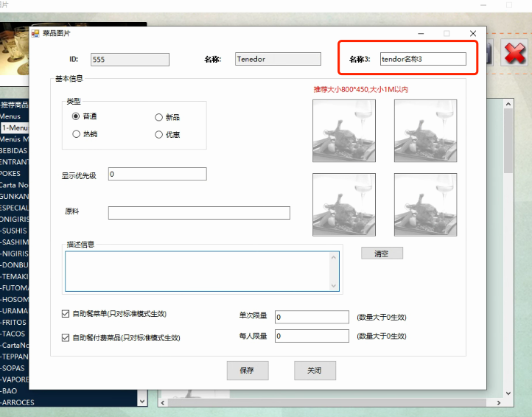The height and width of the screenshot is (417, 532).
Task: Select the 热销 radio button
Action: click(x=77, y=134)
